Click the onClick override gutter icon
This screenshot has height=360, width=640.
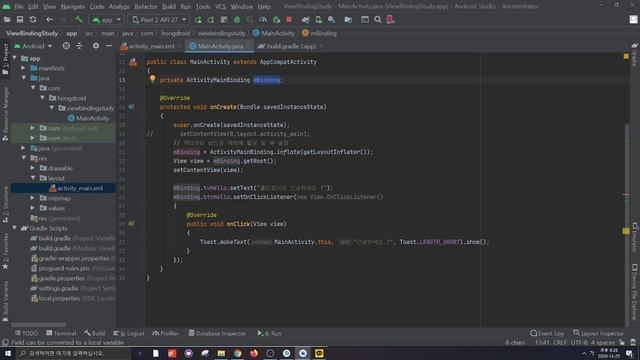click(131, 224)
